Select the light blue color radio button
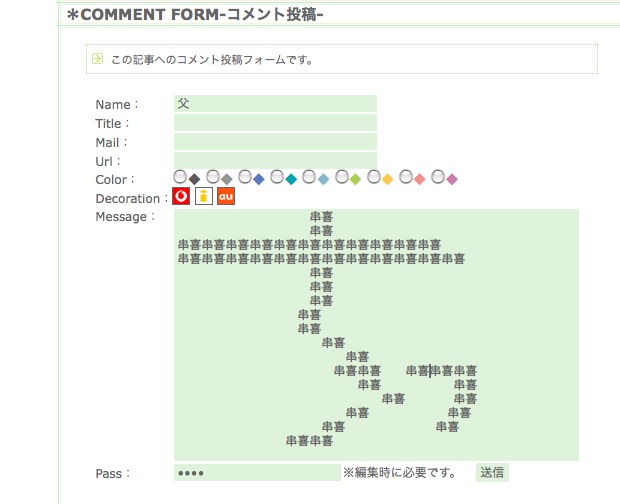Image resolution: width=620 pixels, height=504 pixels. point(308,178)
